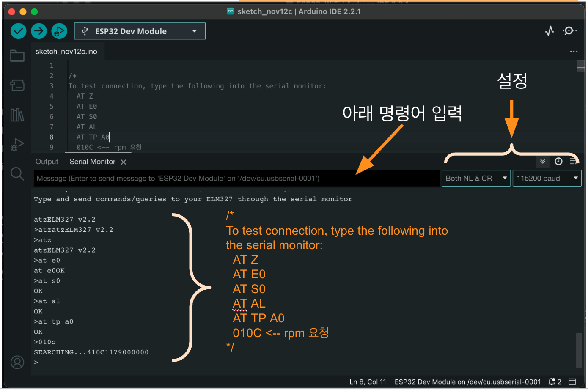Open the Both NL & CR line ending dropdown

[x=476, y=179]
